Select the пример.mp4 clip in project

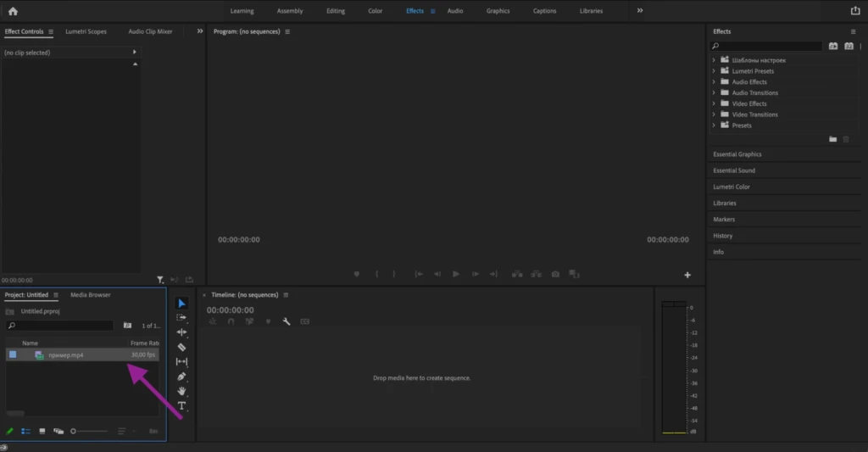82,355
